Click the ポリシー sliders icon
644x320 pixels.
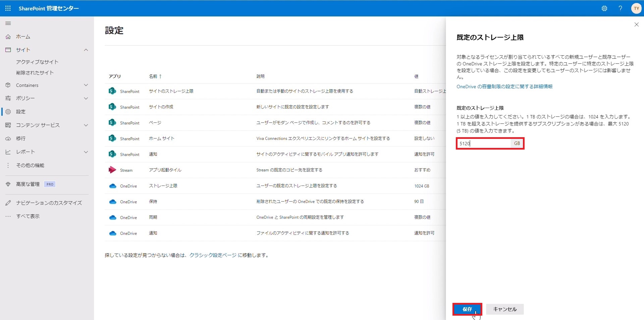click(x=8, y=98)
